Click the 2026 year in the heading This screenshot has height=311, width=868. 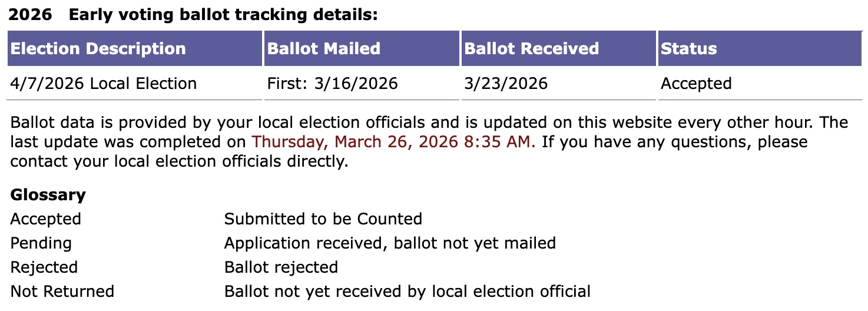[30, 15]
